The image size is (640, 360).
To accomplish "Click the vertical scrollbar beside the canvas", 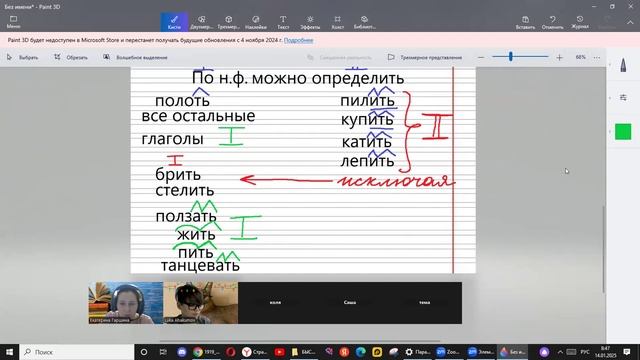I will pos(603,249).
